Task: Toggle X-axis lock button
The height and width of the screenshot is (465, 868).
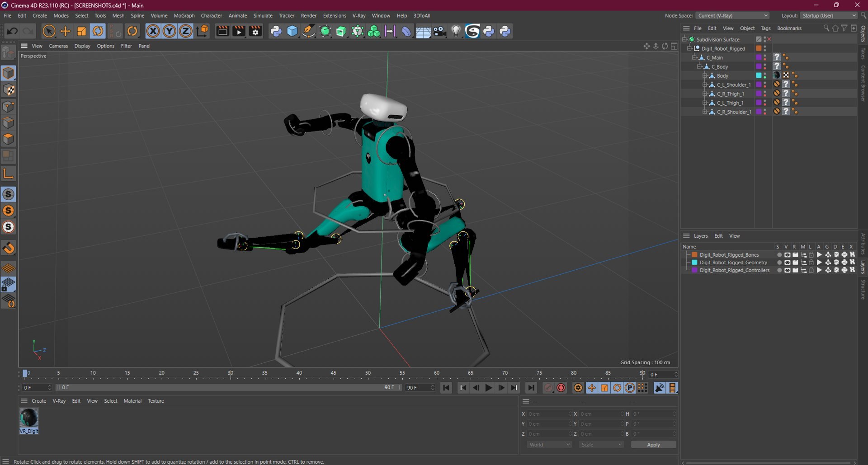Action: [153, 31]
